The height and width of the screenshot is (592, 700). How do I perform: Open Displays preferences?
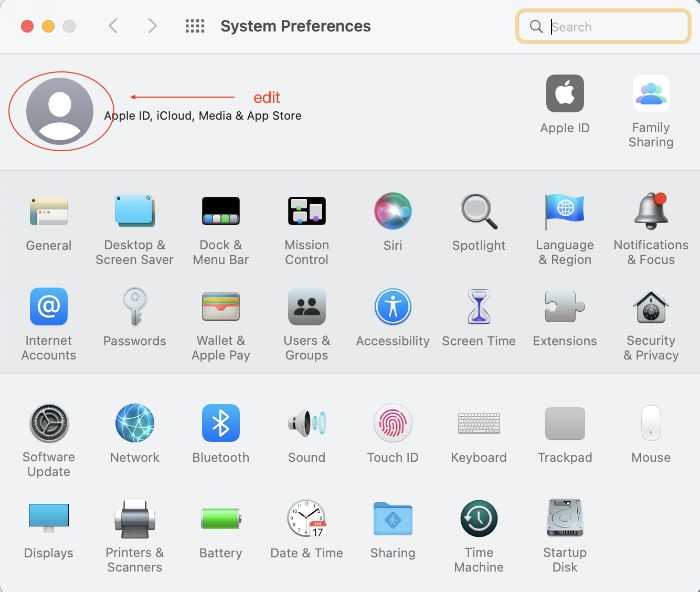tap(49, 519)
